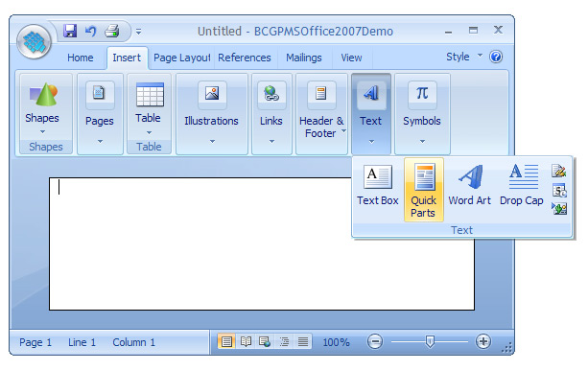Click the zoom in plus button
Screen dimensions: 588x370
click(x=483, y=341)
